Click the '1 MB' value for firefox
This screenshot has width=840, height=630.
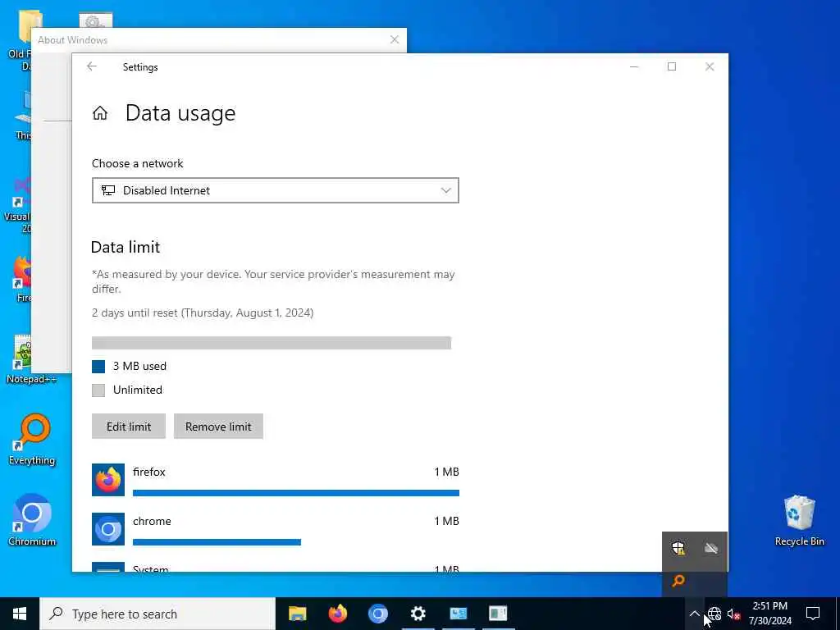point(446,472)
